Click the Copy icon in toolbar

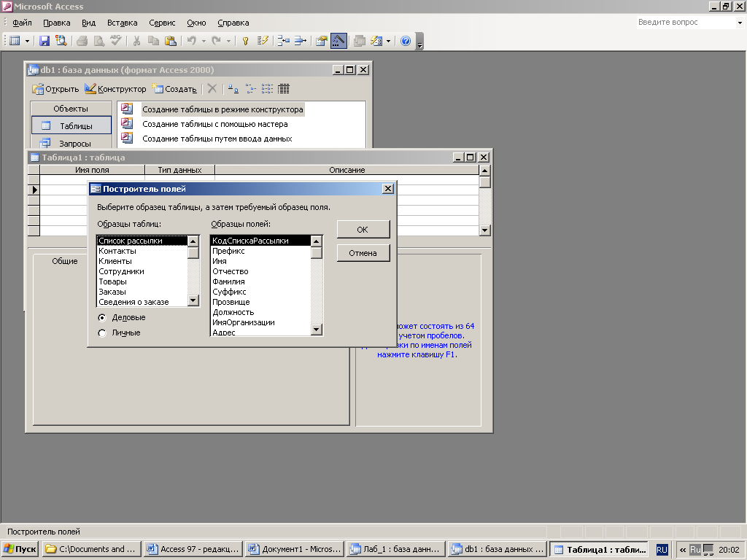pyautogui.click(x=153, y=41)
